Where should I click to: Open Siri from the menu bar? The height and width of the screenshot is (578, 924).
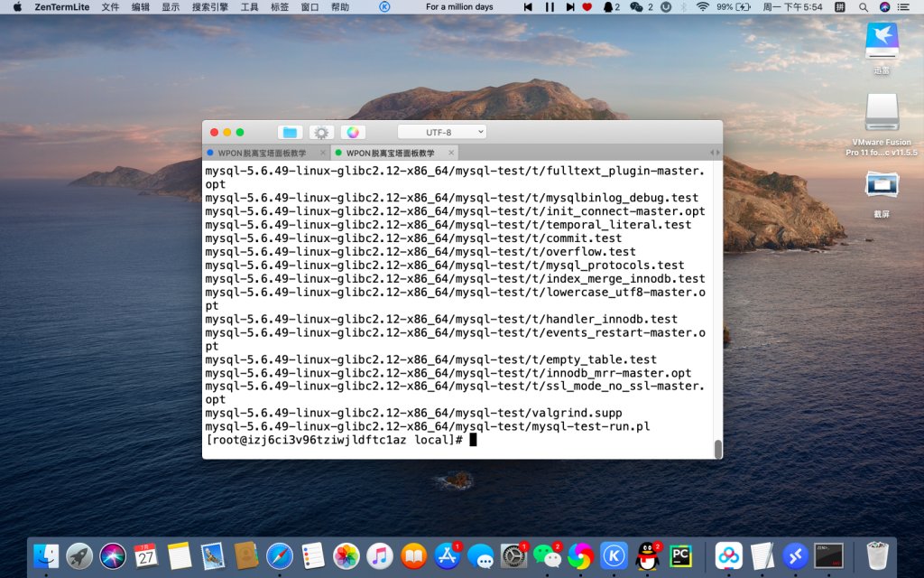tap(884, 7)
